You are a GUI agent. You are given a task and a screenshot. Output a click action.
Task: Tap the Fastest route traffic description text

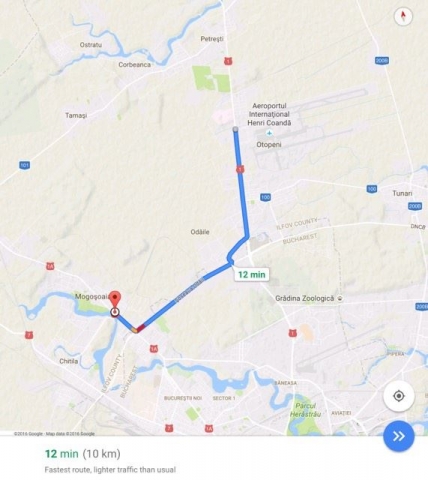110,470
